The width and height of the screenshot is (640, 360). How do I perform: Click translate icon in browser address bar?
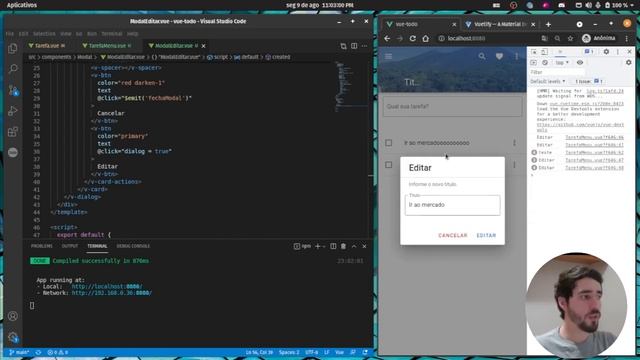(544, 38)
